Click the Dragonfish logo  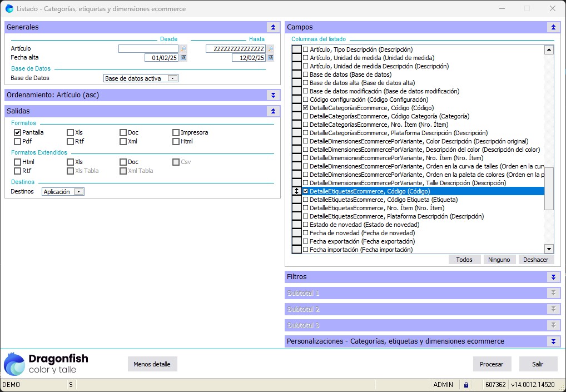coord(14,364)
